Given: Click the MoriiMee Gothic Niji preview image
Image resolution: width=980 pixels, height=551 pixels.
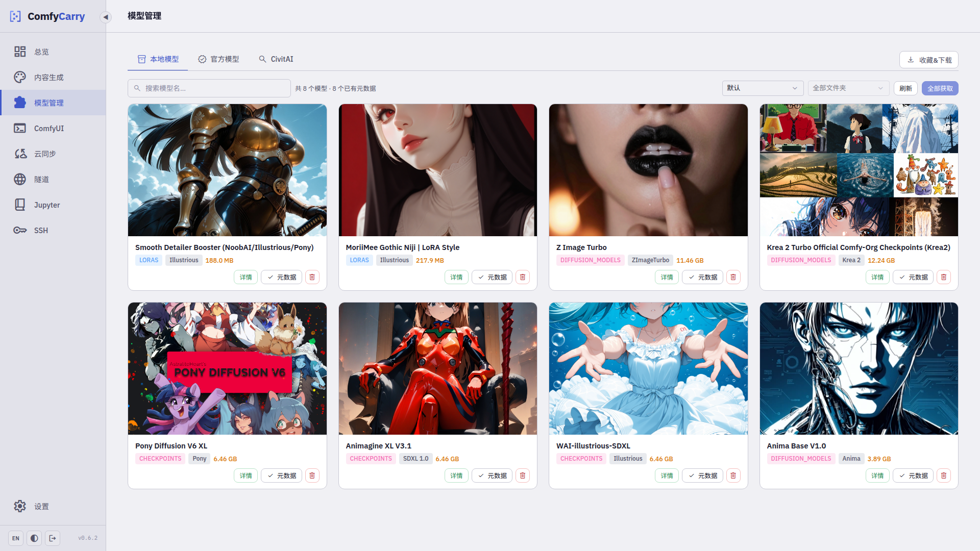Looking at the screenshot, I should pyautogui.click(x=438, y=170).
